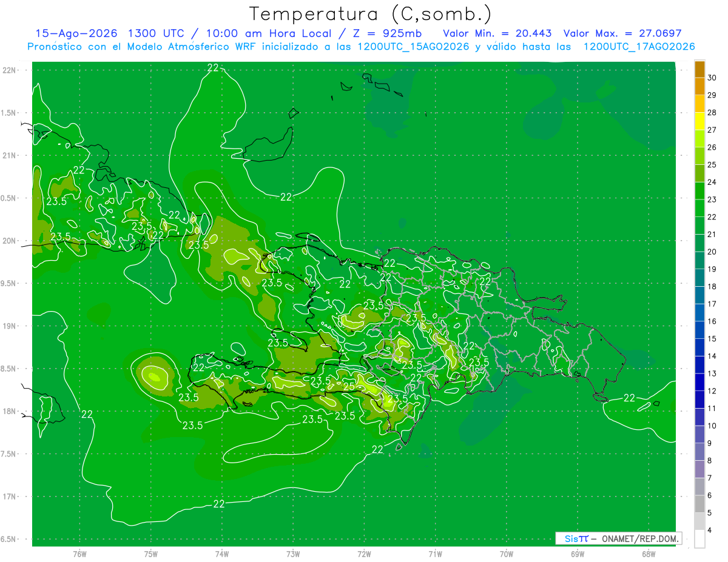
Task: Click the legend value "8"
Action: click(710, 460)
